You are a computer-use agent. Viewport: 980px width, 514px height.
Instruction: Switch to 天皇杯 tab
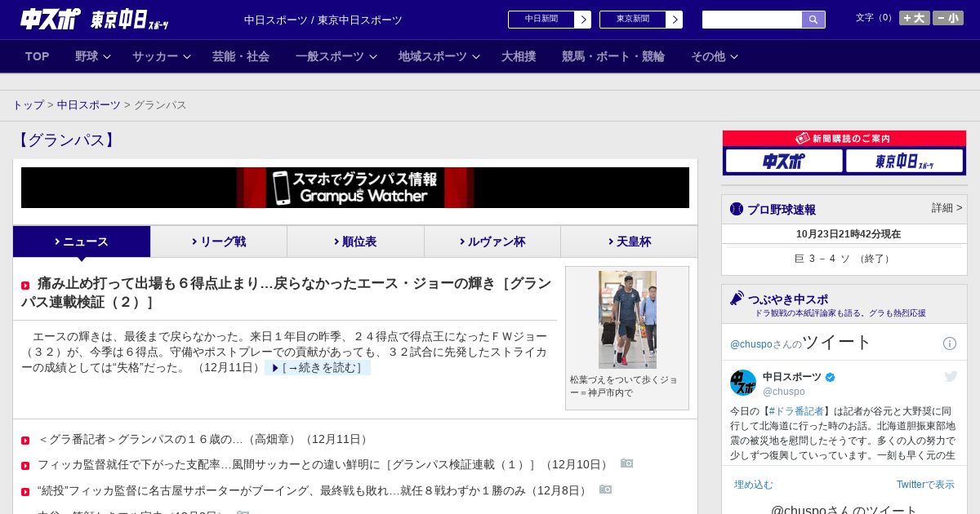coord(629,241)
